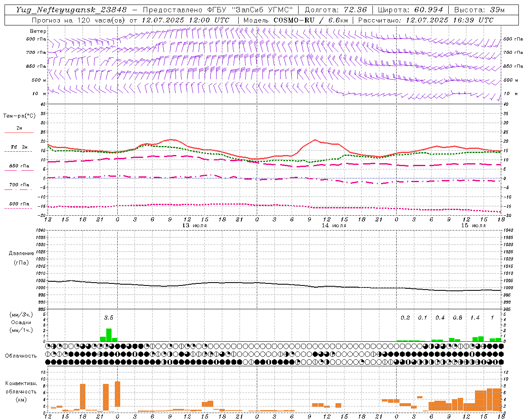The image size is (525, 420).
Task: Click the Облачность panel label
Action: pos(21,356)
